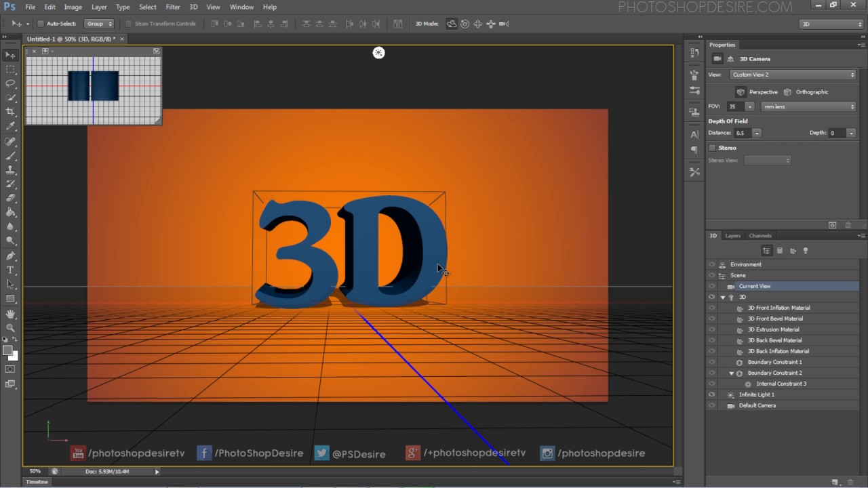Open the Custom View 2 dropdown
The width and height of the screenshot is (868, 488).
tap(793, 75)
